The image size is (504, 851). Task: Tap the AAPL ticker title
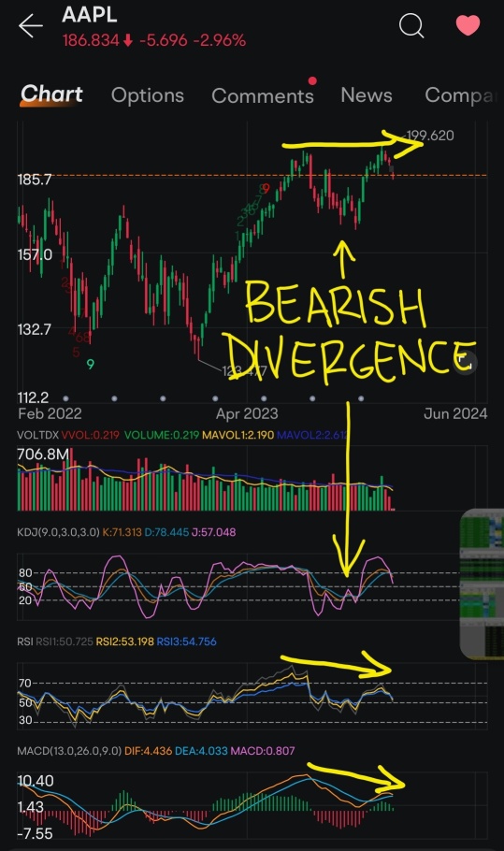pyautogui.click(x=90, y=15)
